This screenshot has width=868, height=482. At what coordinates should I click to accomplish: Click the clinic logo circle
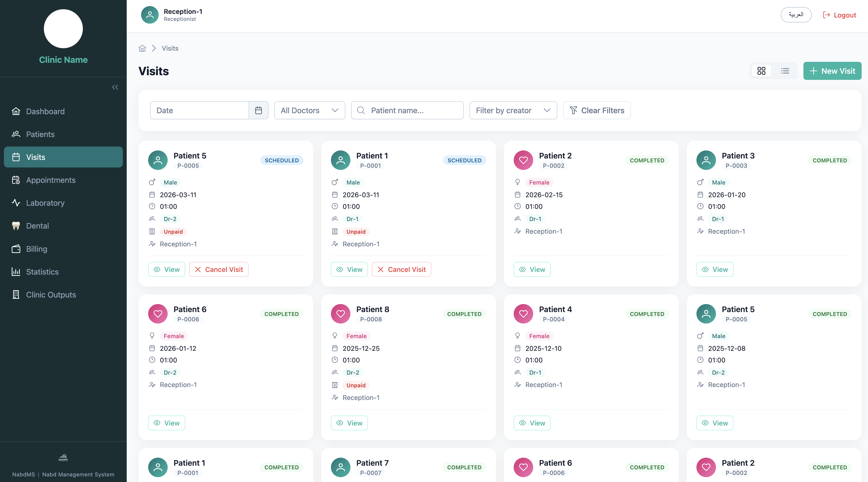coord(63,29)
